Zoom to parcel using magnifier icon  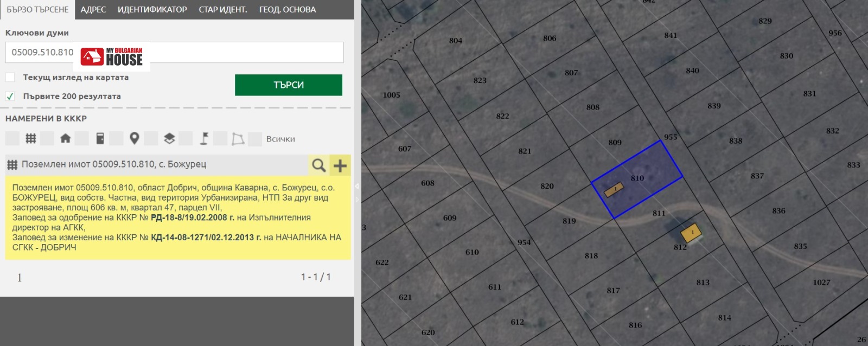point(319,165)
